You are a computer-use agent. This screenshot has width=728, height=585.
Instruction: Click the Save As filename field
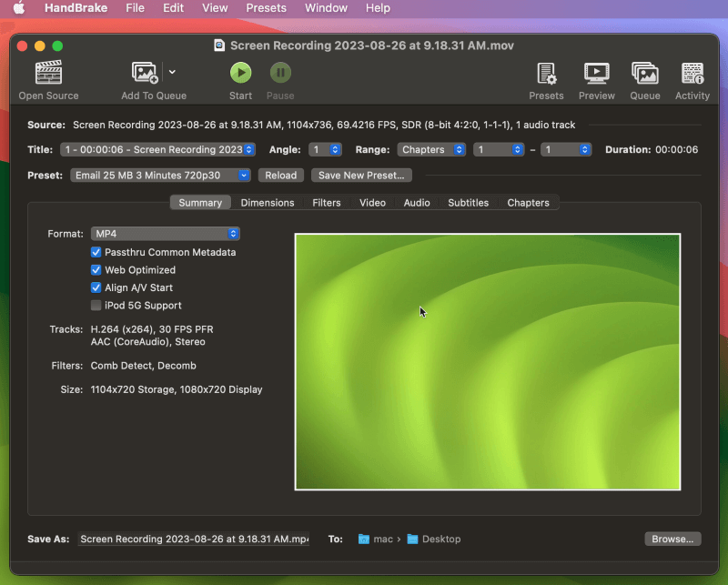click(x=194, y=539)
